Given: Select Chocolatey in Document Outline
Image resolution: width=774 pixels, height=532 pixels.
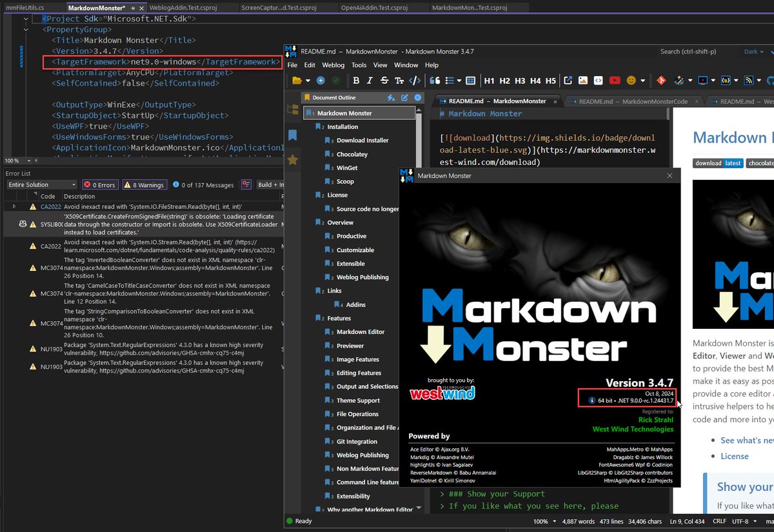Looking at the screenshot, I should click(352, 154).
